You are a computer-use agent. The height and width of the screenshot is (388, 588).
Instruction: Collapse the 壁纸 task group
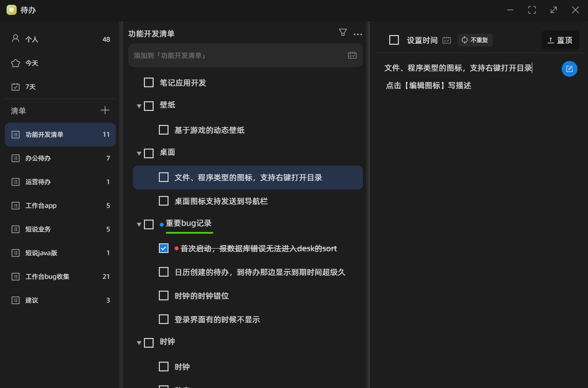click(139, 106)
